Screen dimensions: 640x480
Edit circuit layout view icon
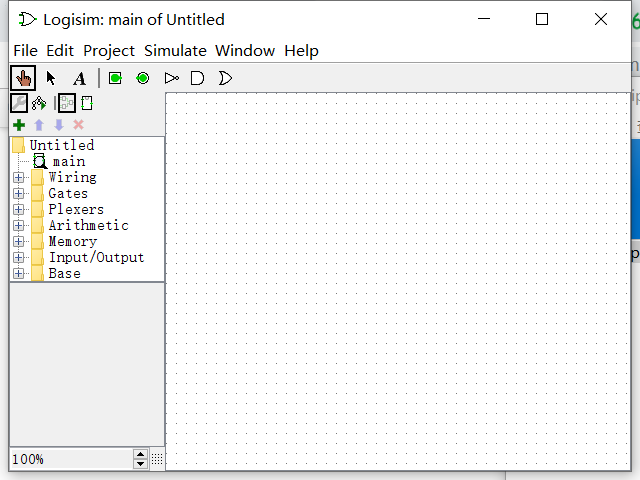[67, 103]
